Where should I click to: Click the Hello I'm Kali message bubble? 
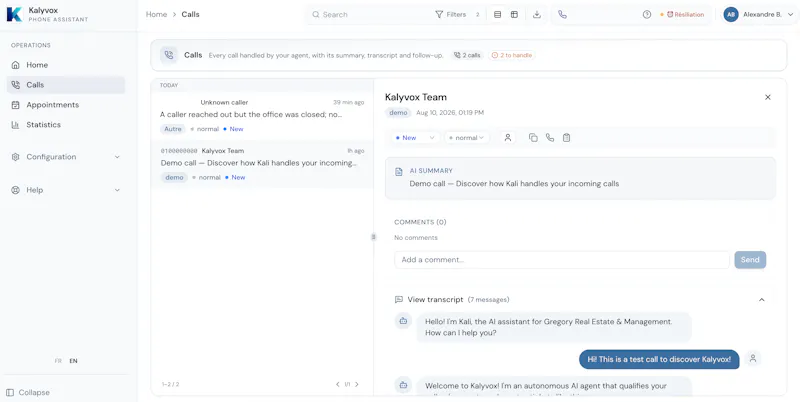pyautogui.click(x=554, y=327)
